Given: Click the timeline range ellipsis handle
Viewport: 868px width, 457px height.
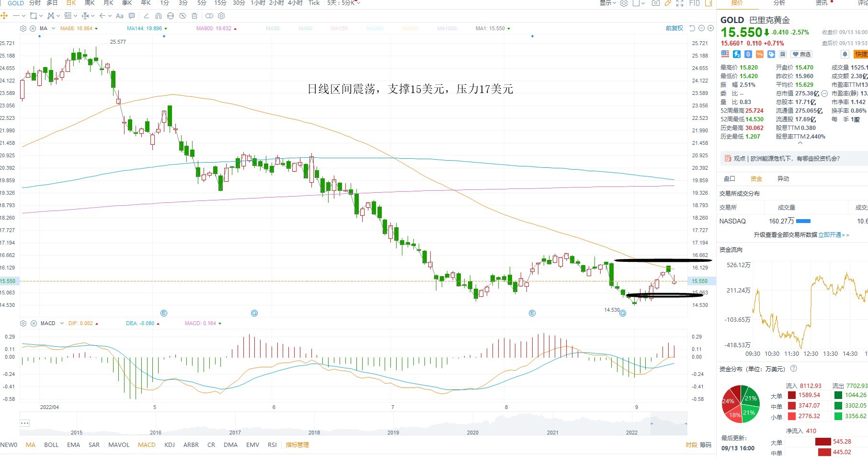Looking at the screenshot, I should click(x=25, y=423).
